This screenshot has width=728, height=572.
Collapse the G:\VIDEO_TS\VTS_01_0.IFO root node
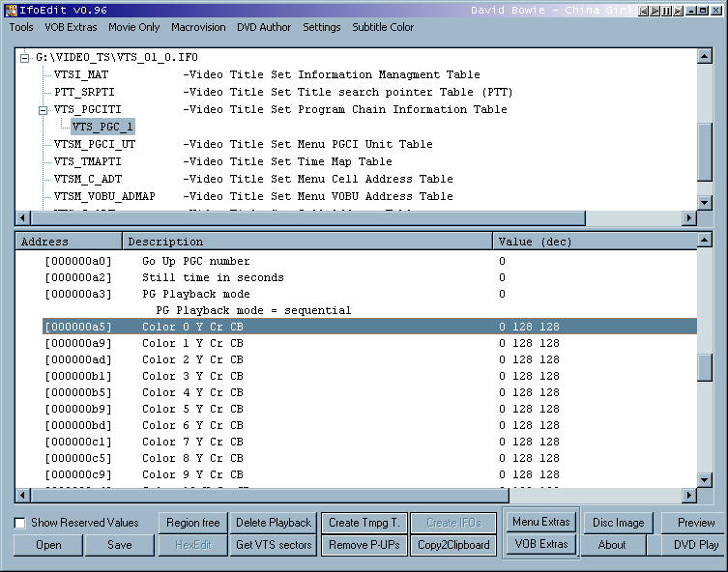(x=24, y=58)
